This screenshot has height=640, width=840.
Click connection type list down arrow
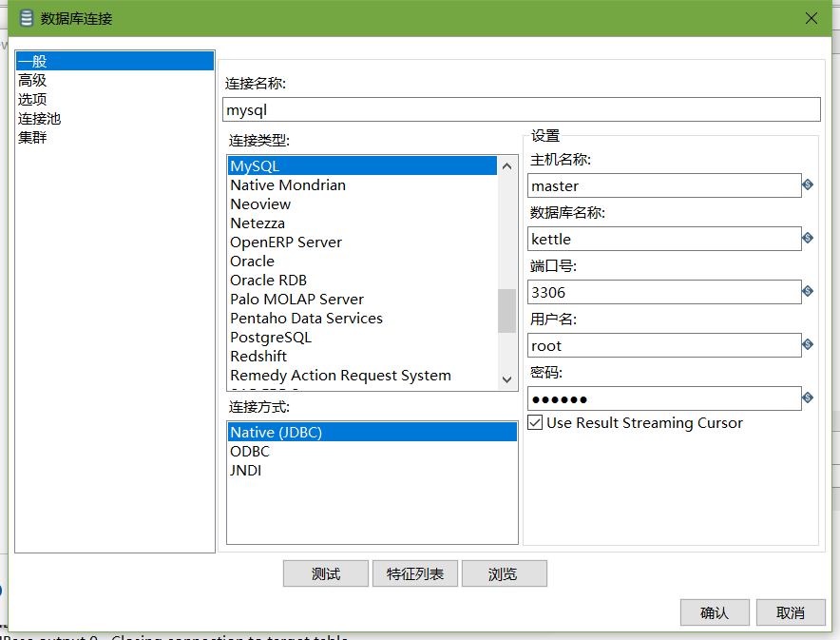[x=506, y=379]
